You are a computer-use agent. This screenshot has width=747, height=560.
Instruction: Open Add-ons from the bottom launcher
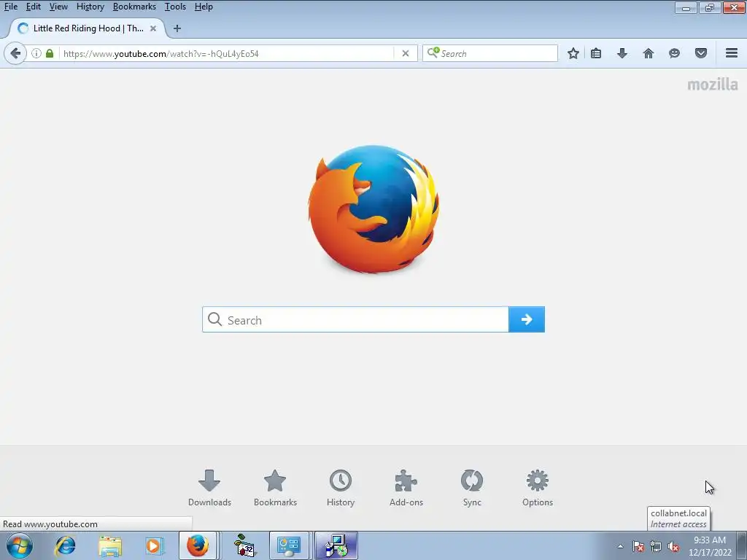406,488
